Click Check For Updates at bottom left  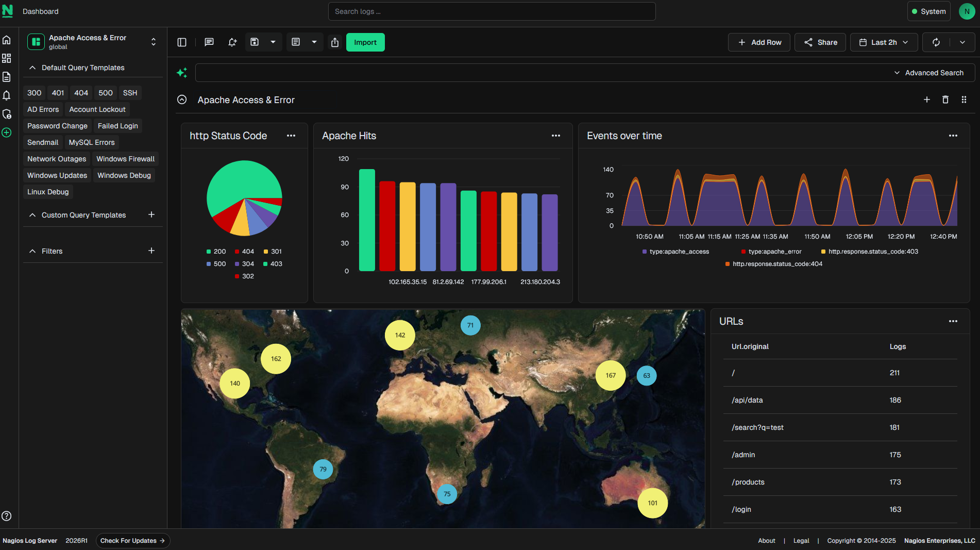[x=132, y=540]
